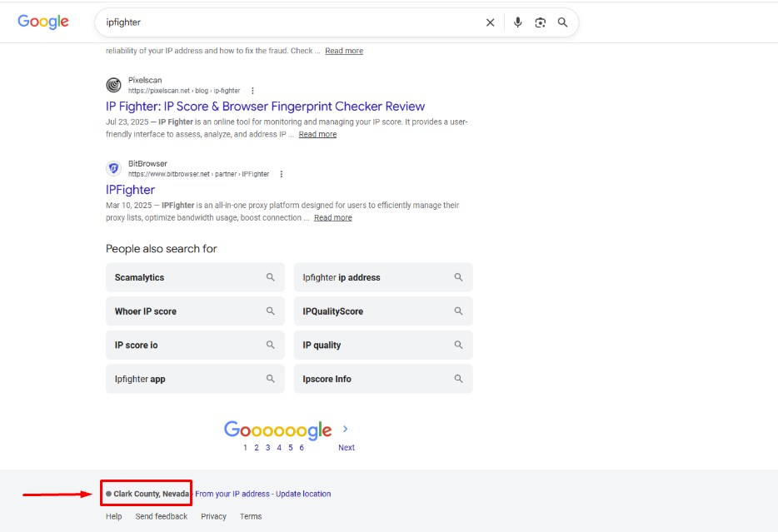Search for Whoer IP score suggestion
778x532 pixels.
(195, 311)
